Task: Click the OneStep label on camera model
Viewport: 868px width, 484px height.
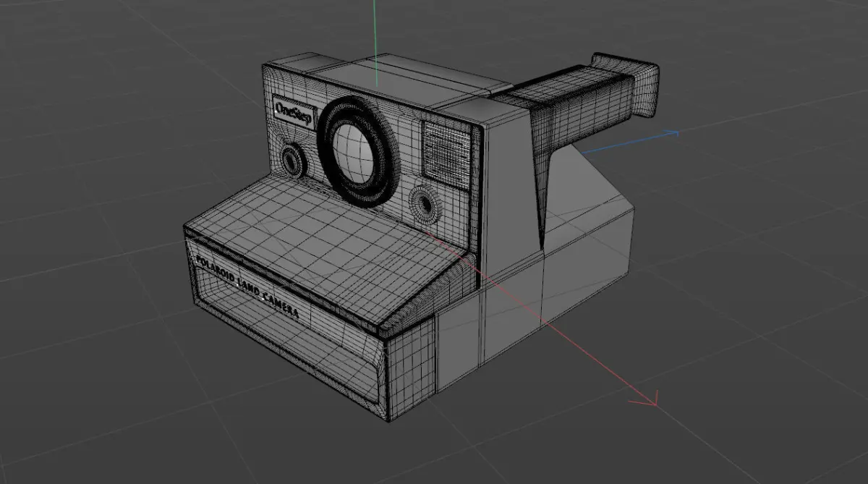Action: click(x=294, y=112)
